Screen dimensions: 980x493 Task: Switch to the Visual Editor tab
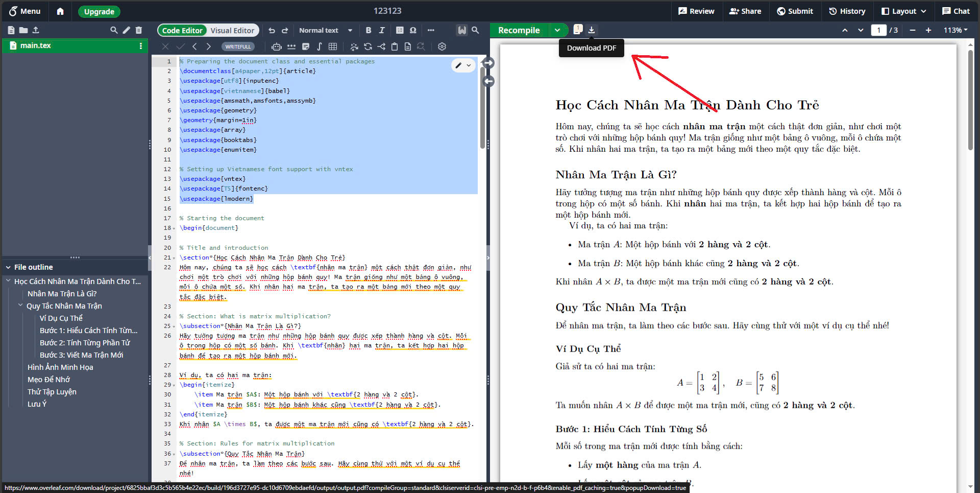[x=233, y=30]
